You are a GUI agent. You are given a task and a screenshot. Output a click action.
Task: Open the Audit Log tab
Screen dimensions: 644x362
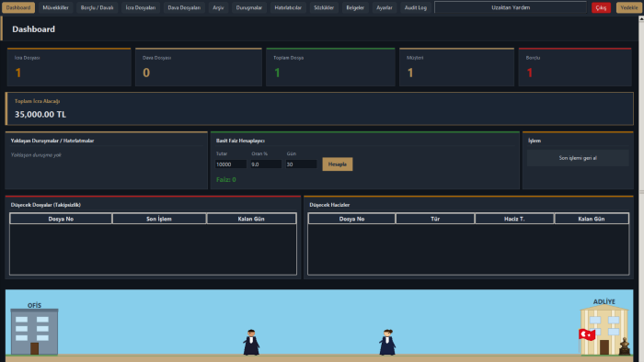[415, 7]
